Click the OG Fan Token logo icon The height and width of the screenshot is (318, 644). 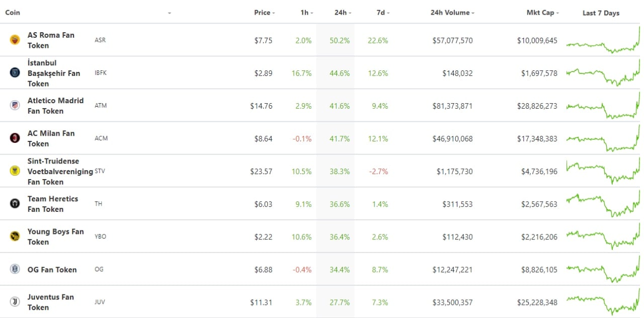pyautogui.click(x=15, y=269)
